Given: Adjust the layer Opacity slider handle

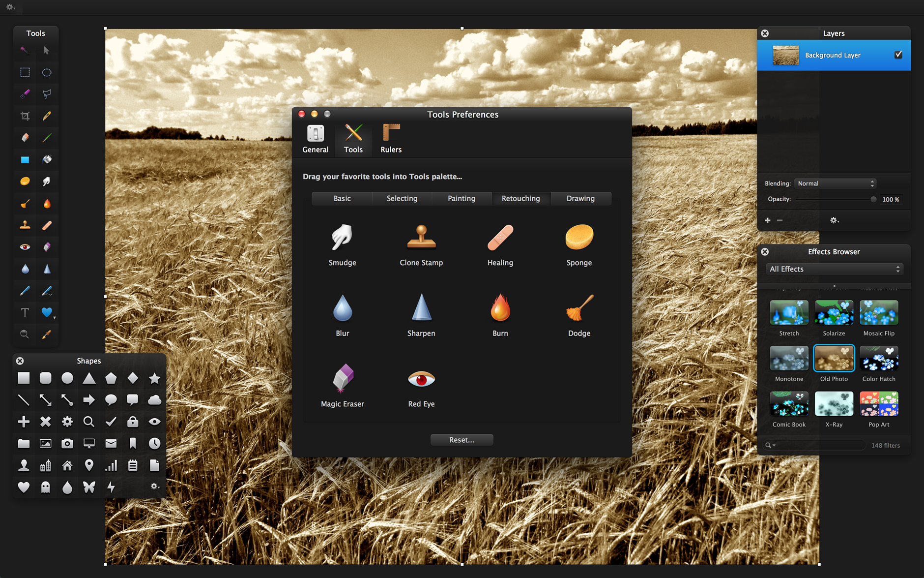Looking at the screenshot, I should pyautogui.click(x=873, y=199).
